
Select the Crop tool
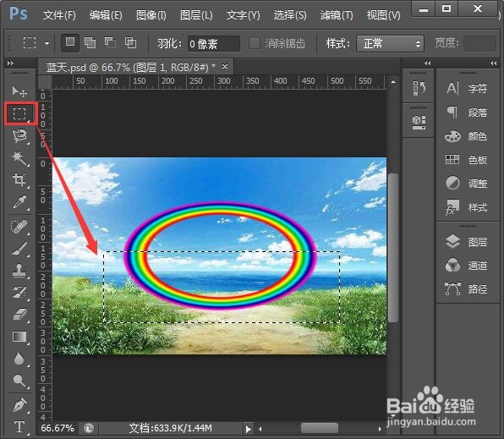(19, 180)
